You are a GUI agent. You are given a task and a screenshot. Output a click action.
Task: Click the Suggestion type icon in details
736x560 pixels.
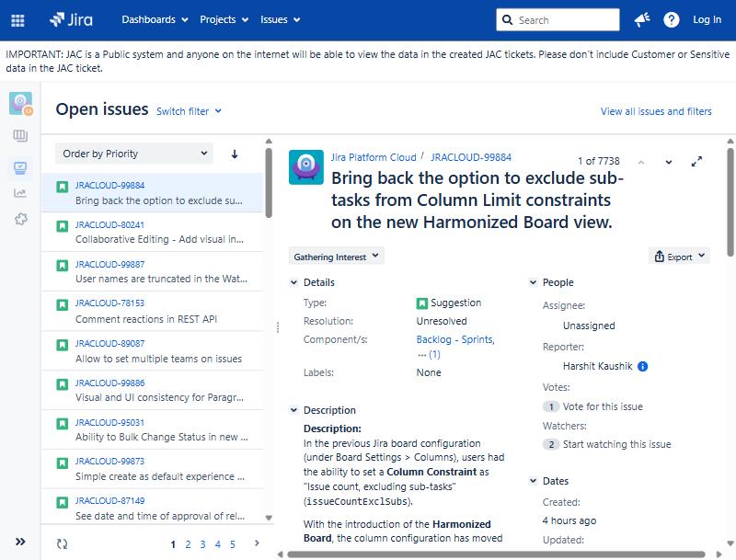tap(421, 303)
